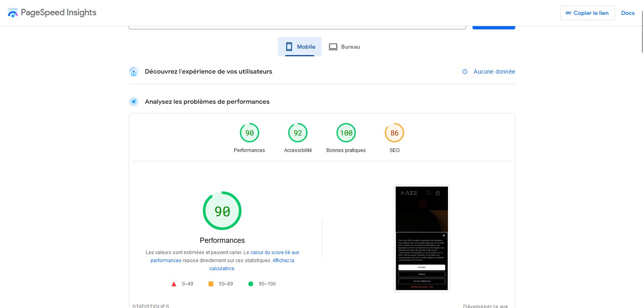The height and width of the screenshot is (308, 644).
Task: Click the user experience section icon
Action: tap(134, 72)
